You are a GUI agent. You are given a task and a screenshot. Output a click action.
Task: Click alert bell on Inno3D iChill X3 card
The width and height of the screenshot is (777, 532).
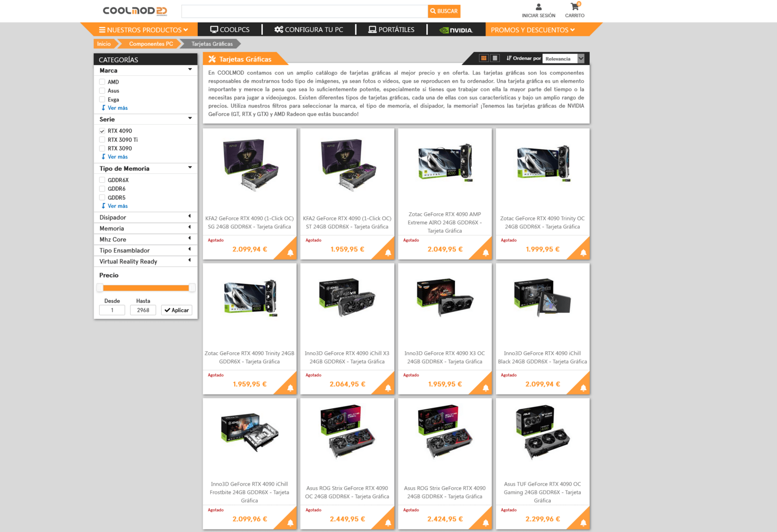point(388,388)
